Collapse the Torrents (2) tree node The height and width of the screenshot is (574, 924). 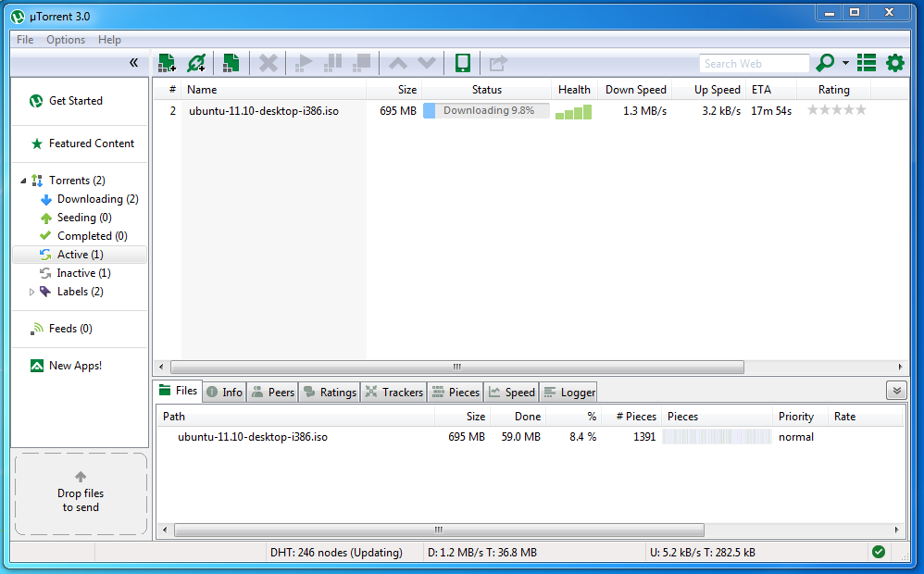[x=23, y=181]
